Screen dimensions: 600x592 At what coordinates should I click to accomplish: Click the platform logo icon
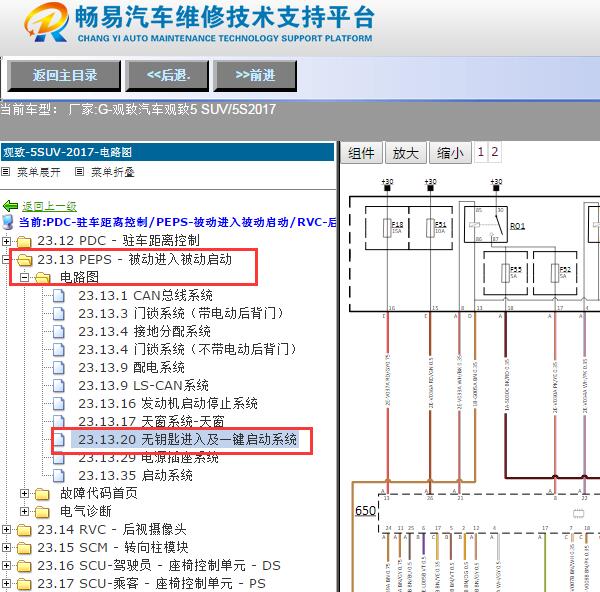pos(47,22)
